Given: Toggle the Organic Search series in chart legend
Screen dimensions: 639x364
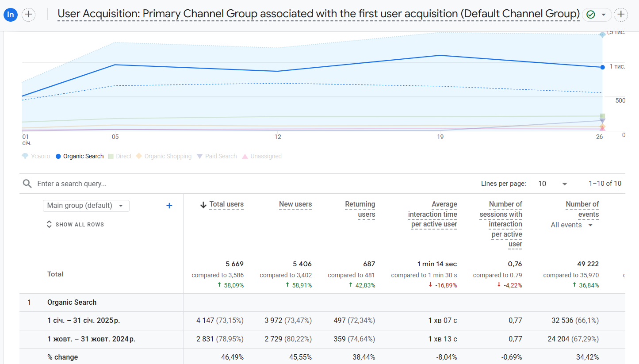Looking at the screenshot, I should tap(80, 156).
